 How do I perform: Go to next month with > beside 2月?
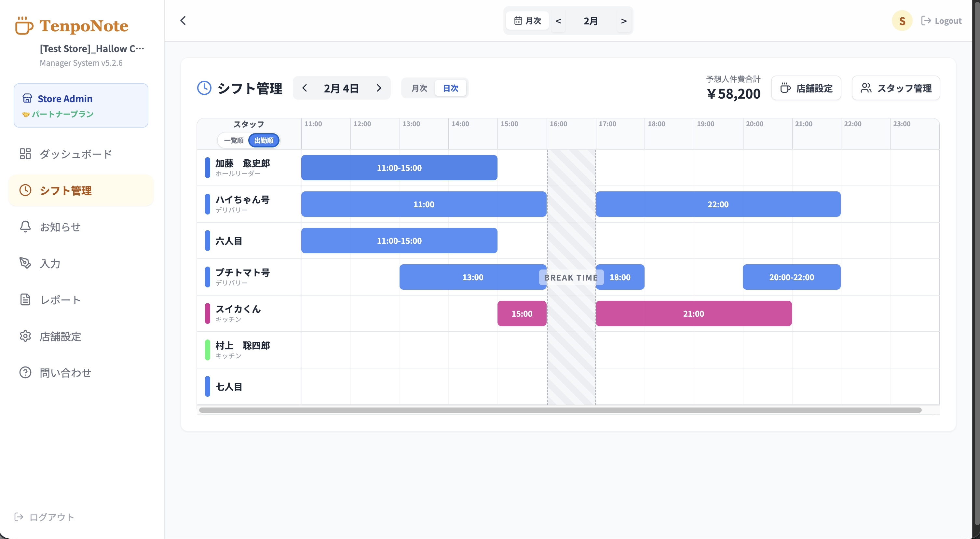click(x=623, y=21)
